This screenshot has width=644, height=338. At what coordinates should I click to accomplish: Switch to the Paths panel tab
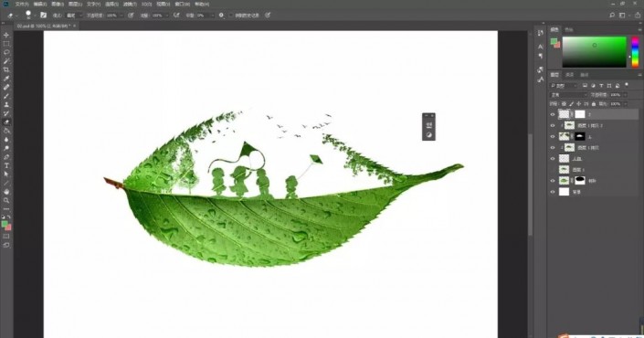tap(585, 75)
